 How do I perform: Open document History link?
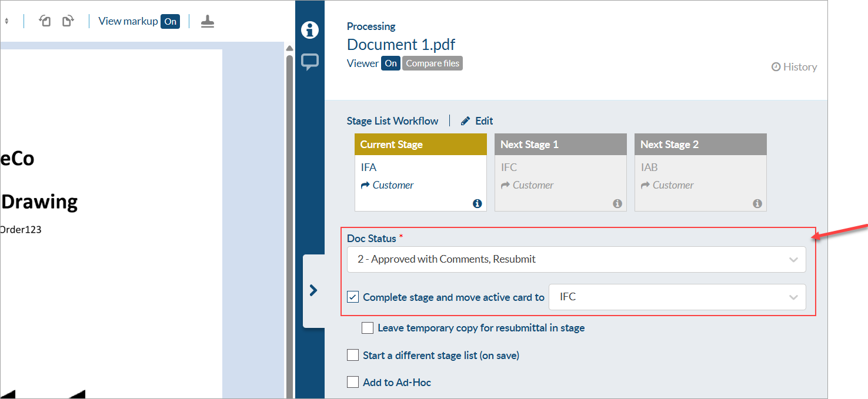794,67
